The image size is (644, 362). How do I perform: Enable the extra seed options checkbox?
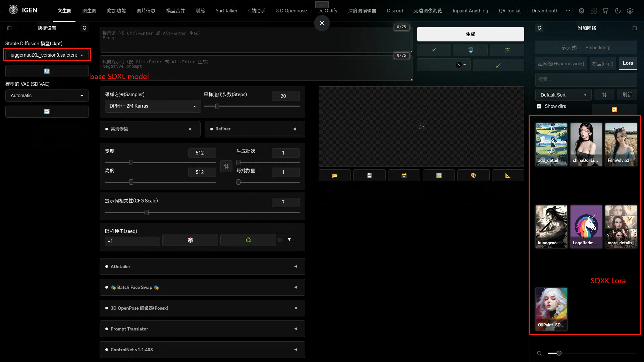(x=281, y=240)
